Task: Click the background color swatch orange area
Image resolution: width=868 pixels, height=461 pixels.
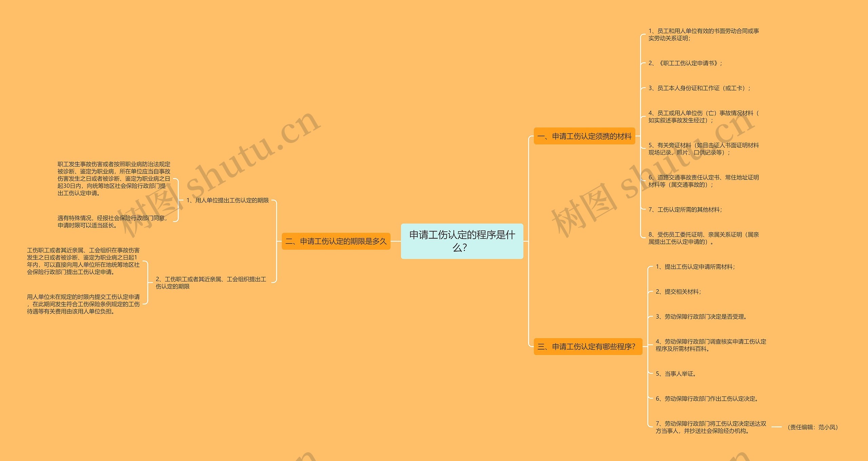Action: 115,57
